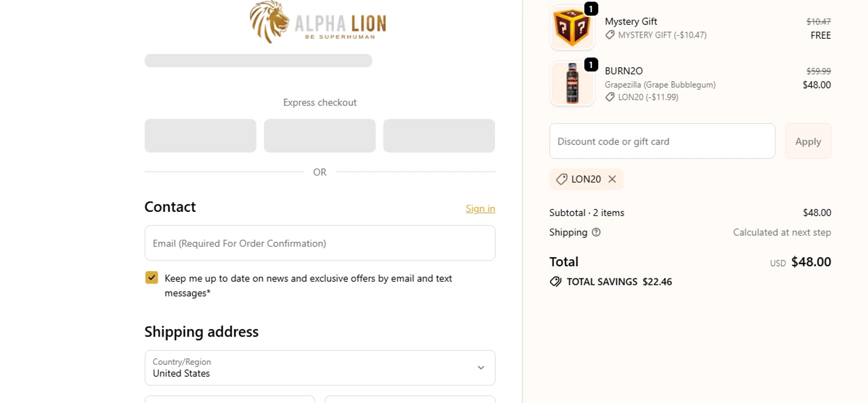Image resolution: width=868 pixels, height=403 pixels.
Task: Click the Mystery Gift discount tag icon
Action: 610,35
